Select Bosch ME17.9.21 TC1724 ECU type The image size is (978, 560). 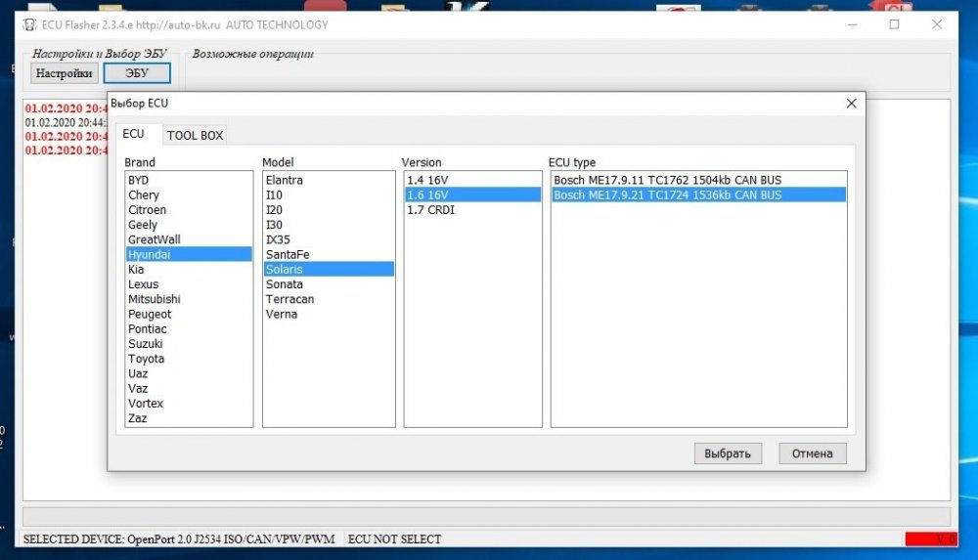coord(698,195)
